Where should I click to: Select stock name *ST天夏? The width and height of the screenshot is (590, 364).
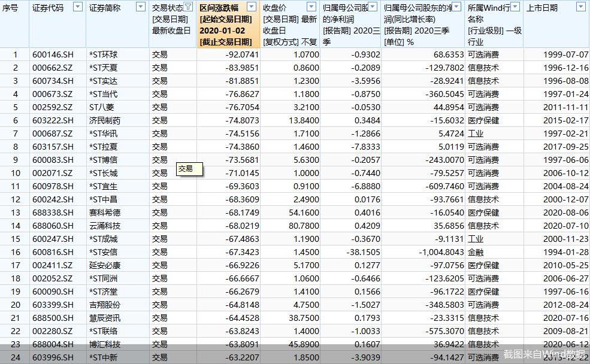pyautogui.click(x=104, y=68)
